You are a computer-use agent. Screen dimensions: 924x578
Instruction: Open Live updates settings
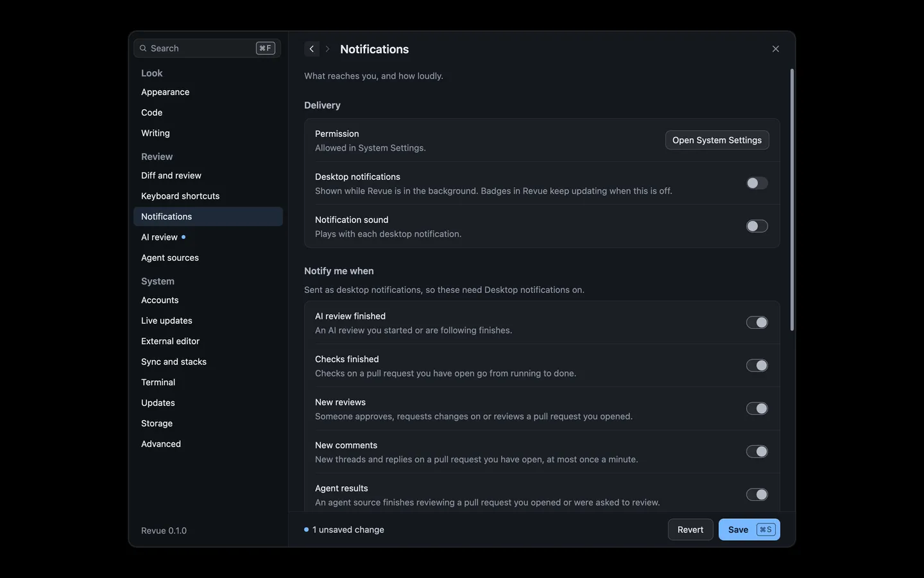point(208,320)
